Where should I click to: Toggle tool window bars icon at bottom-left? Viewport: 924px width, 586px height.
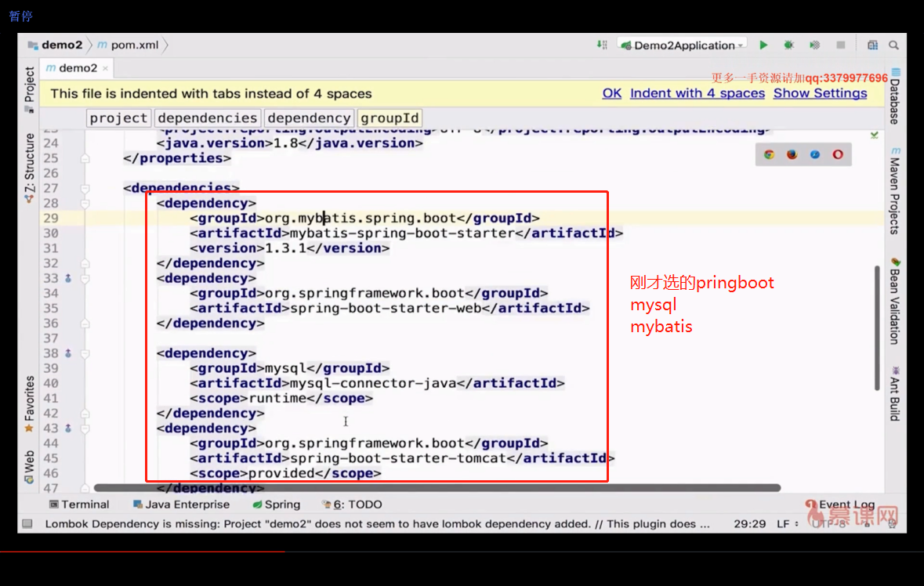click(27, 523)
